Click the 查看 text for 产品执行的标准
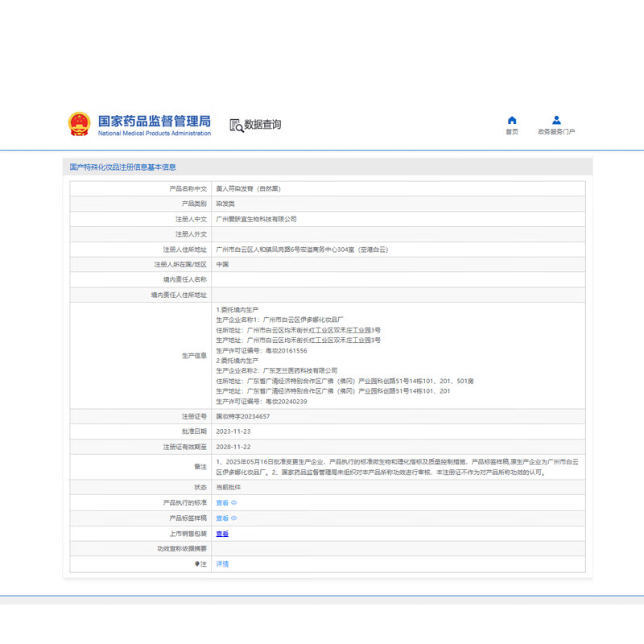 tap(221, 503)
